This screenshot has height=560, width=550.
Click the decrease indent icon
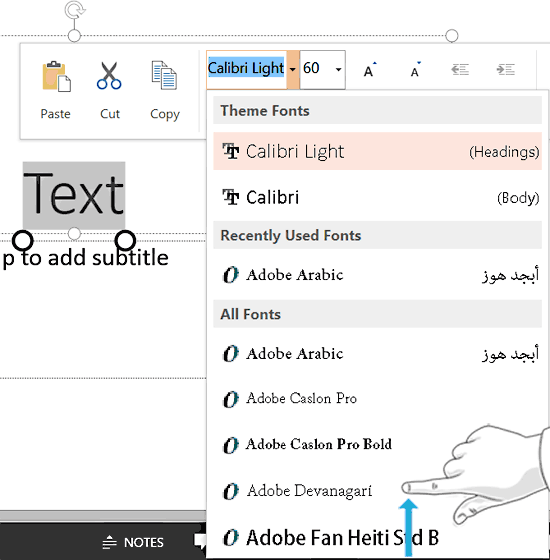tap(460, 70)
